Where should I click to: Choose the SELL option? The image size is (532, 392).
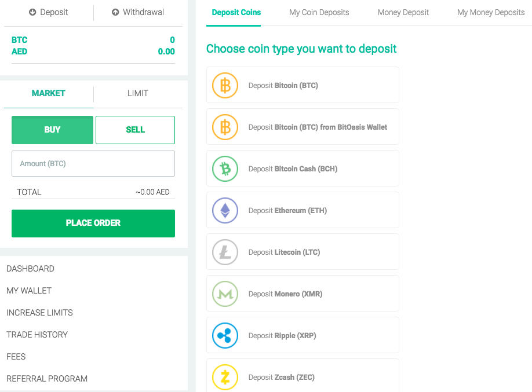(135, 130)
